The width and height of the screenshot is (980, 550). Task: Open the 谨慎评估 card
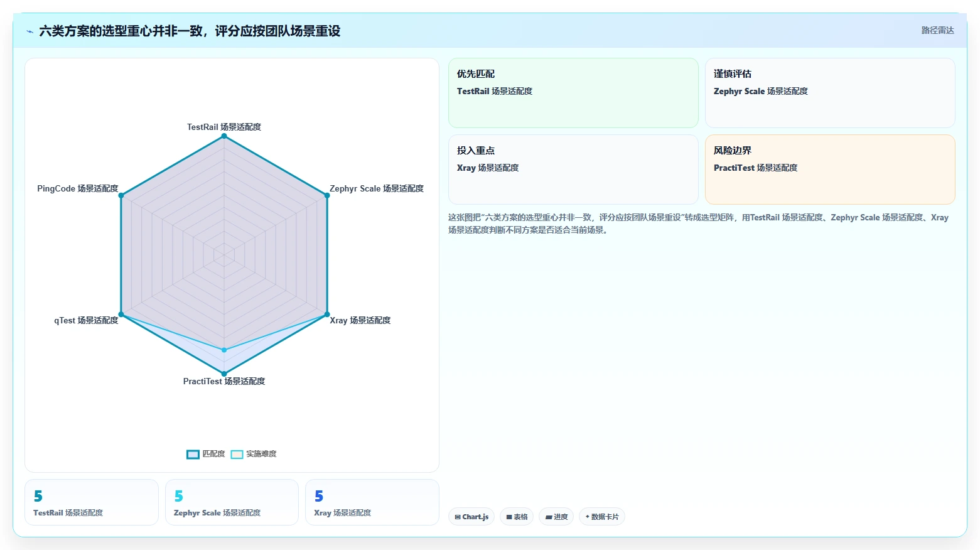830,93
